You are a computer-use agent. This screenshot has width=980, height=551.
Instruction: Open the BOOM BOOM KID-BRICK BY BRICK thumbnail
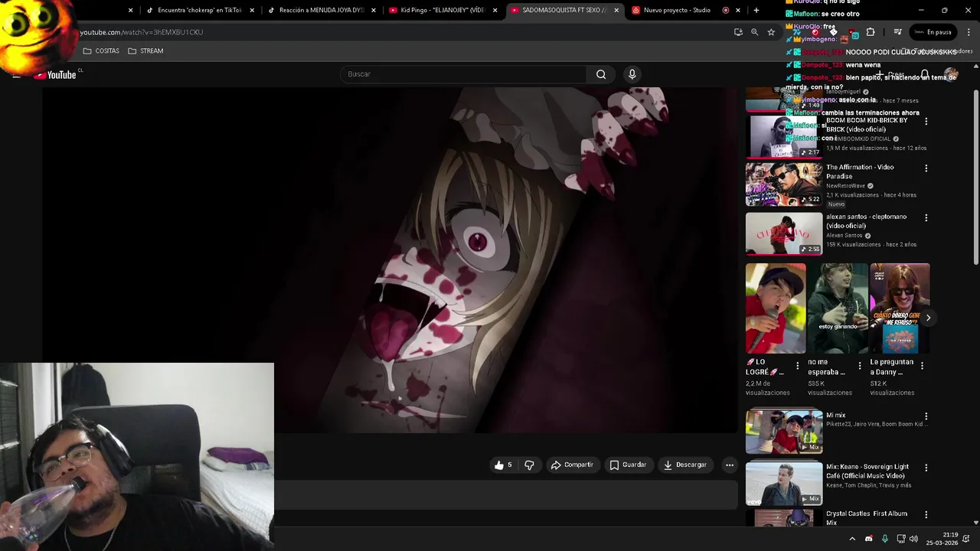click(784, 135)
